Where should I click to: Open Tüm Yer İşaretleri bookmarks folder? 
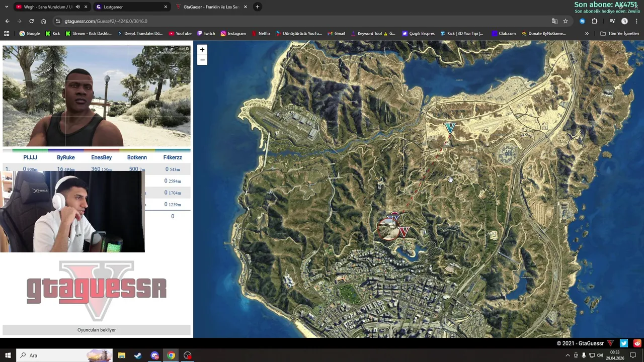tap(620, 34)
